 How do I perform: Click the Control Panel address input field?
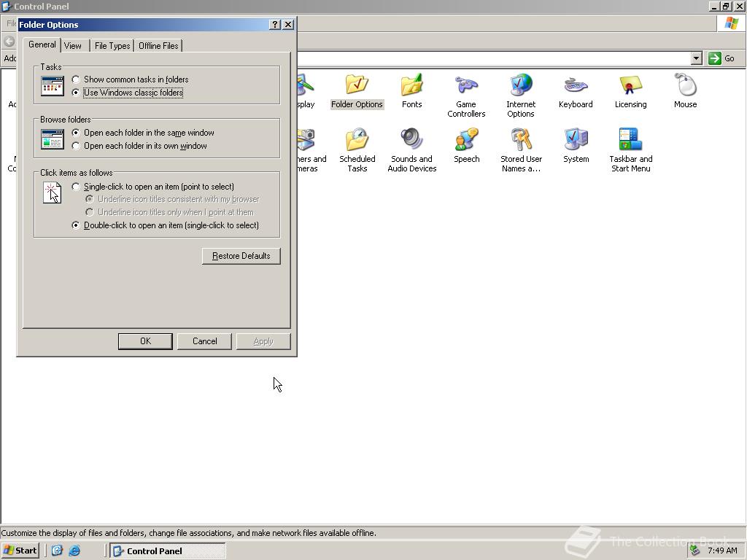pos(493,58)
